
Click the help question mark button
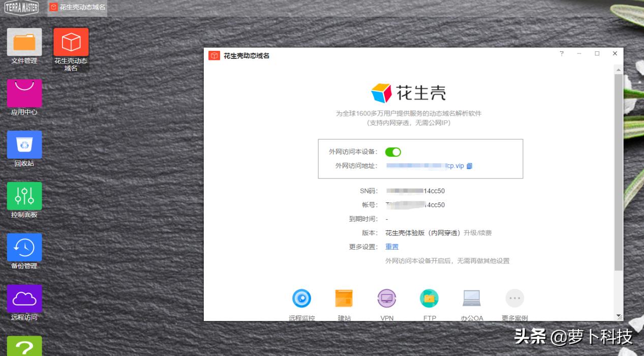click(x=561, y=53)
